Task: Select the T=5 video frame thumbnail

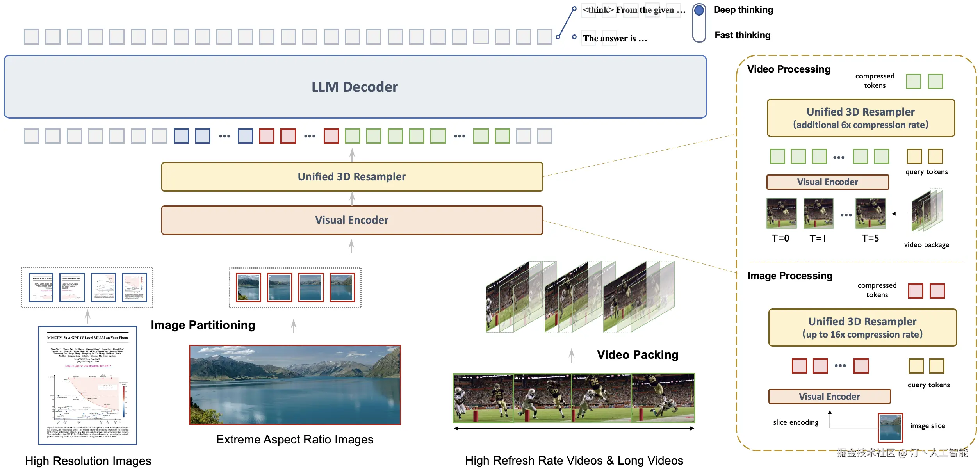Action: 871,214
